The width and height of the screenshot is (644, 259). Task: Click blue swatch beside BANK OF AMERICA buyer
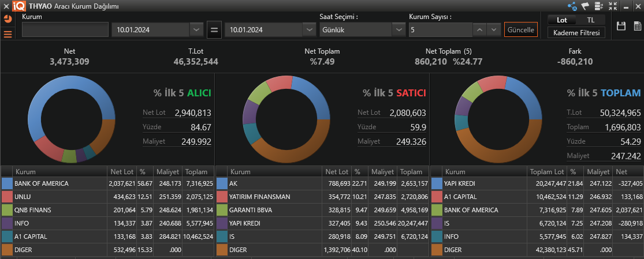(x=7, y=183)
